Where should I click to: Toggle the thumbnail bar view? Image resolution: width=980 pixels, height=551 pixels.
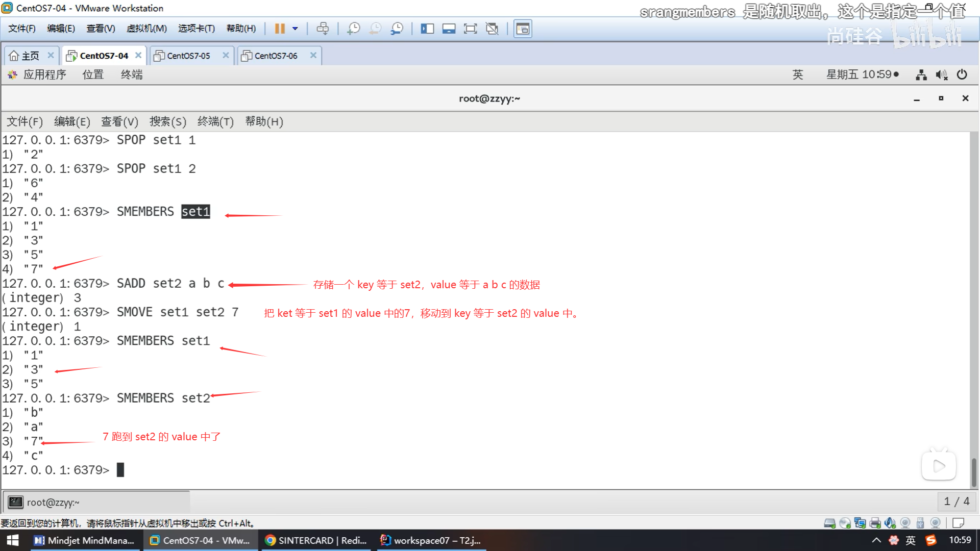(449, 29)
